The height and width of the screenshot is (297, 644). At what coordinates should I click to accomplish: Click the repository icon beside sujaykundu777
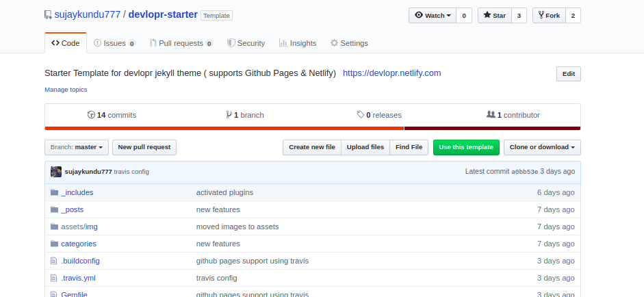[x=48, y=15]
